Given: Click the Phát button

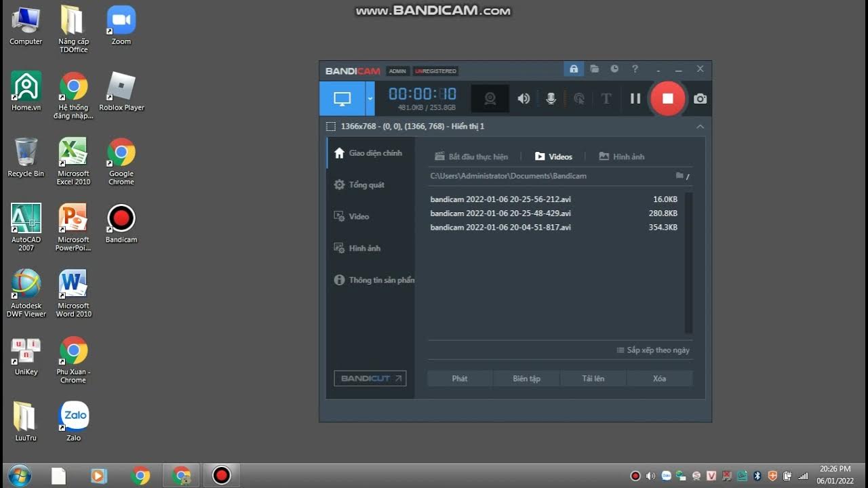Looking at the screenshot, I should [x=460, y=378].
